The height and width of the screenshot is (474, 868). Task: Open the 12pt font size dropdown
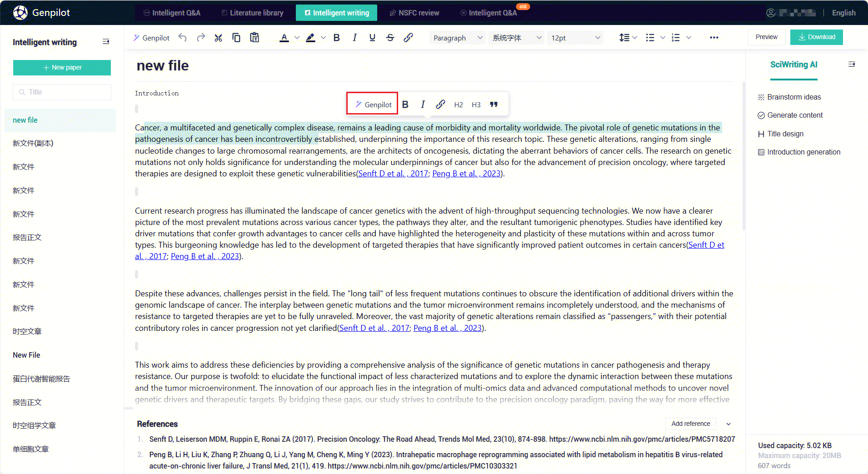pyautogui.click(x=575, y=38)
